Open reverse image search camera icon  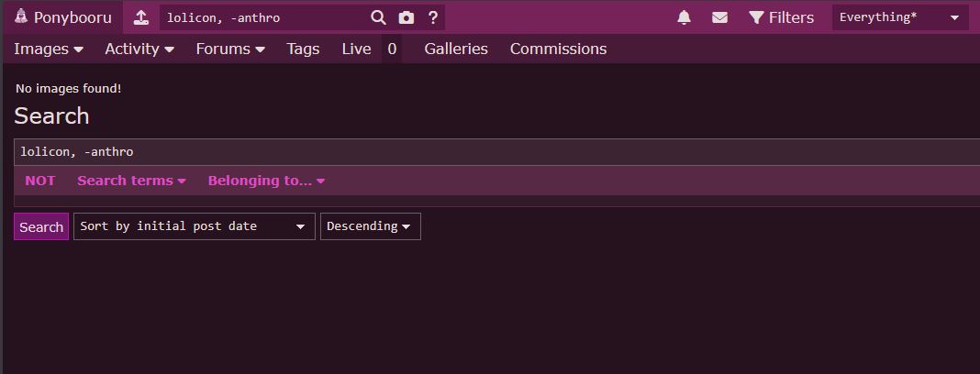tap(406, 17)
